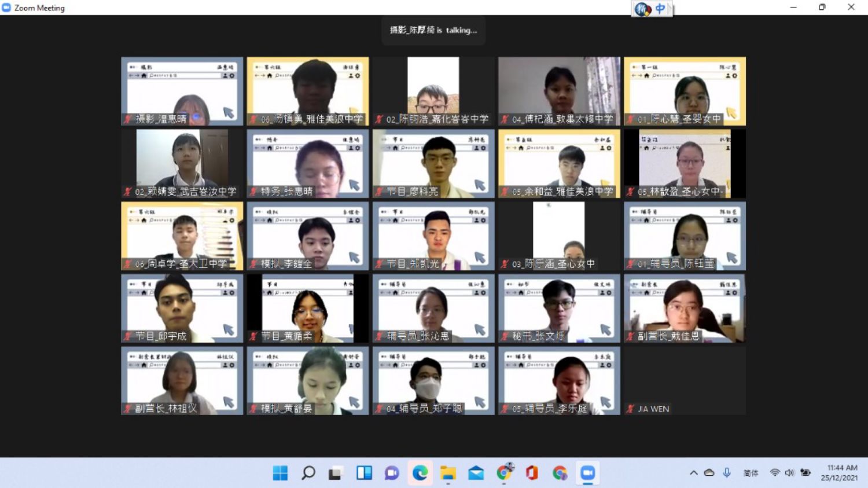Click the Zoom icon in the taskbar
Image resolution: width=868 pixels, height=488 pixels.
click(x=588, y=473)
